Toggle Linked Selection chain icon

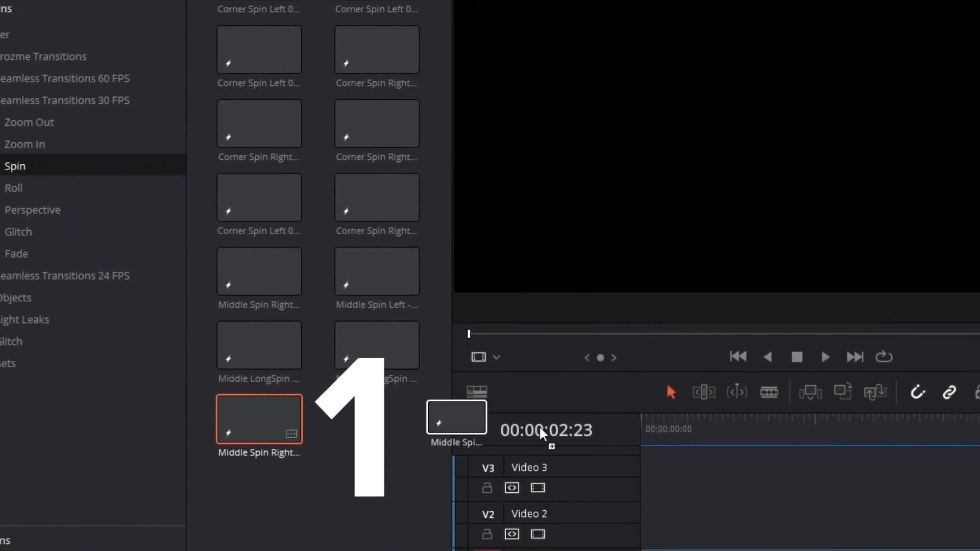[949, 392]
